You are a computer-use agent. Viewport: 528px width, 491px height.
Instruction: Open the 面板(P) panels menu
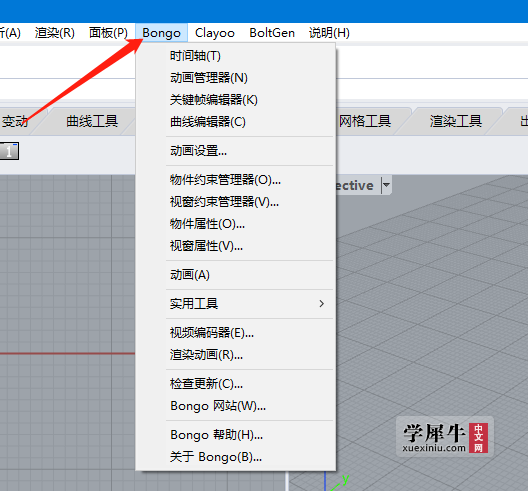click(x=108, y=33)
